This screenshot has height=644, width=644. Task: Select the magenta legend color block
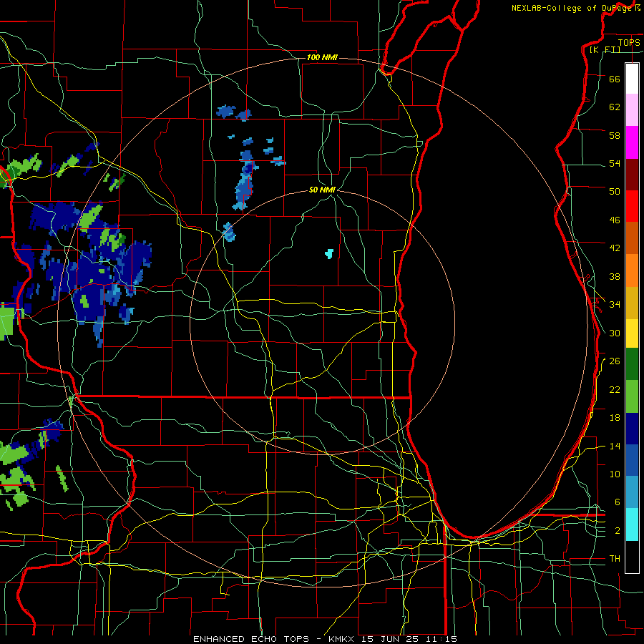pyautogui.click(x=632, y=142)
